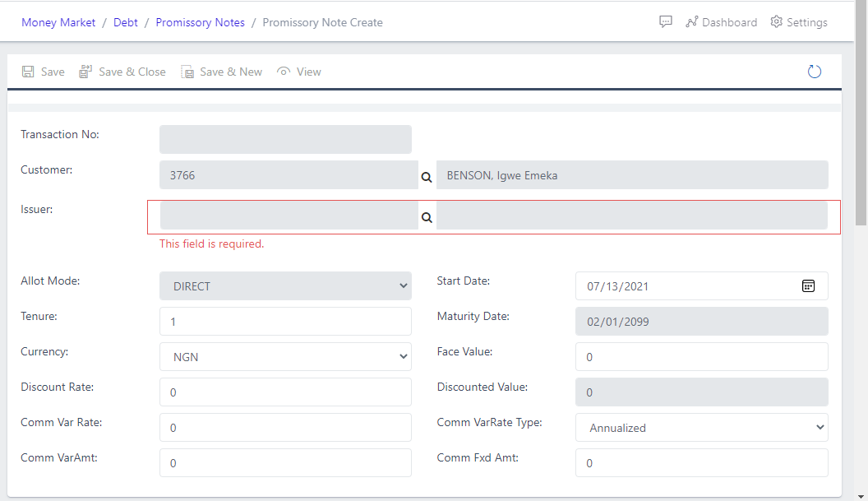
Task: Click the feedback speech bubble icon
Action: pos(665,22)
